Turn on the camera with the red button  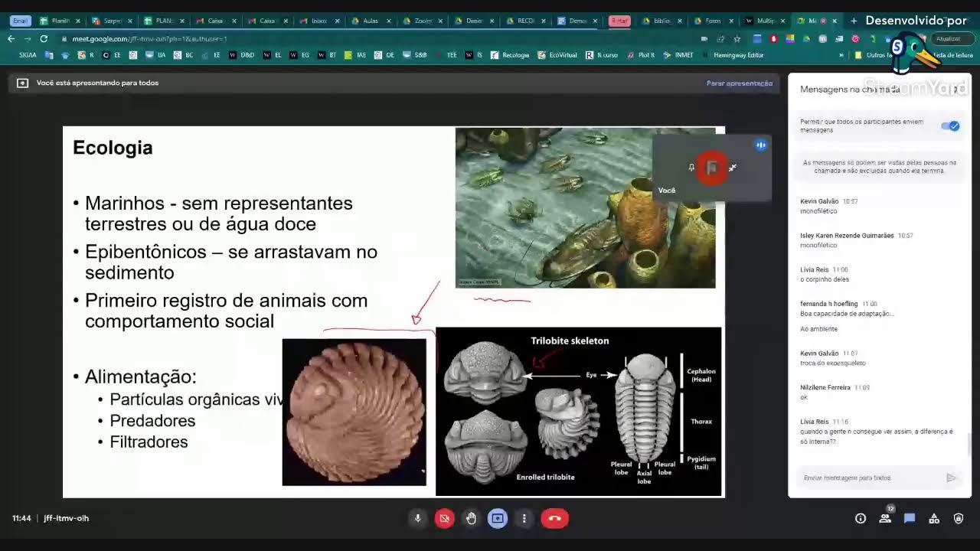pyautogui.click(x=444, y=518)
